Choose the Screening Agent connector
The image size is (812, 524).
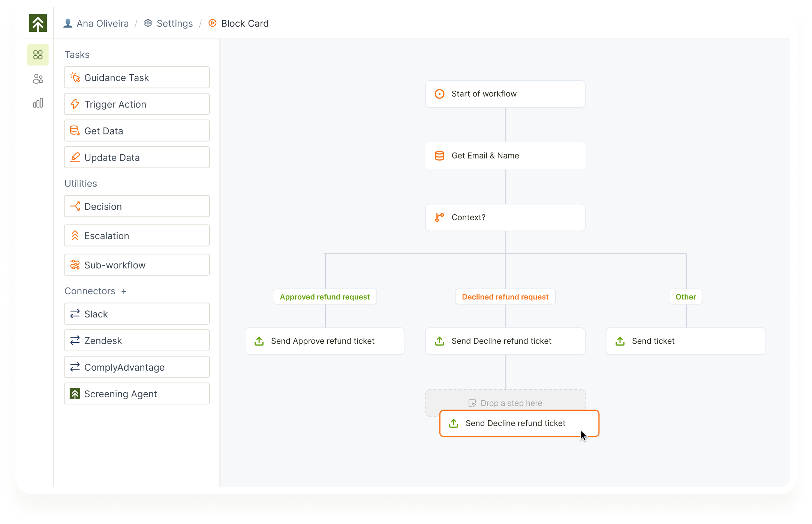pos(137,394)
